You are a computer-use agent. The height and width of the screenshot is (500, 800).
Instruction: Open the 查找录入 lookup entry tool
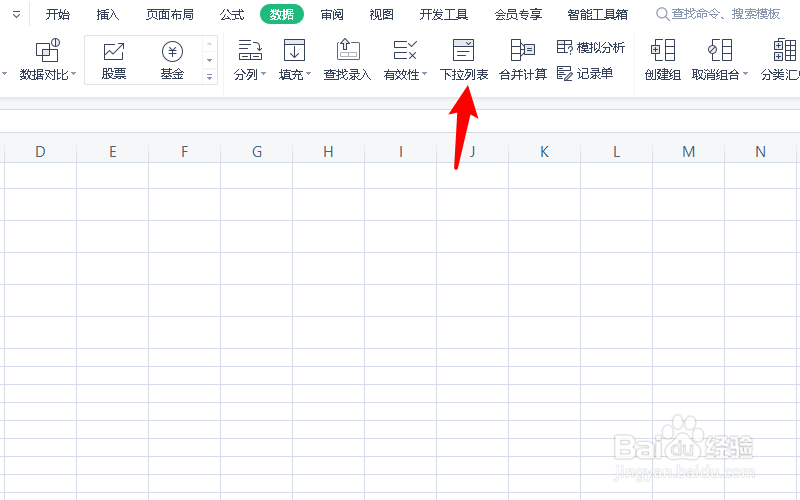pos(347,60)
